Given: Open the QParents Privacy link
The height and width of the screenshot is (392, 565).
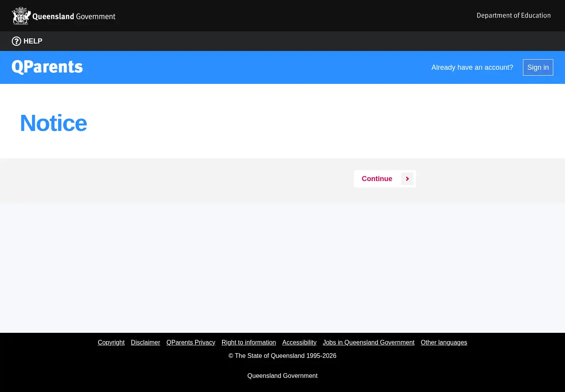Looking at the screenshot, I should coord(191,342).
